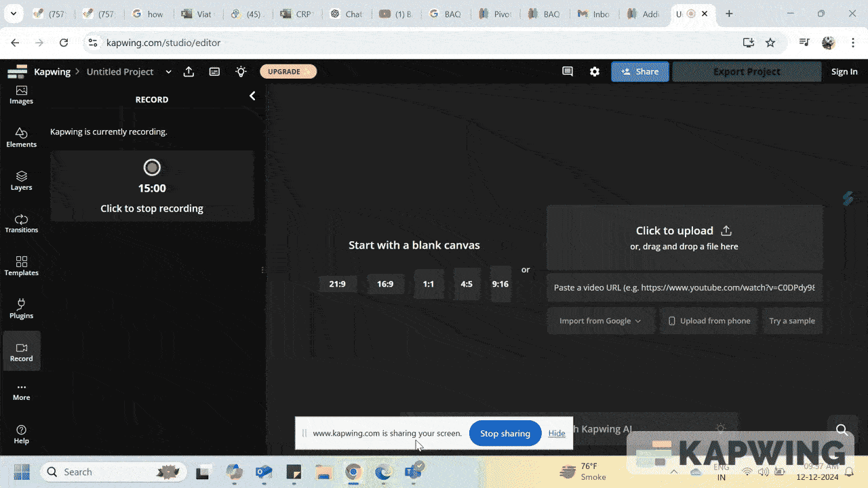Switch to the Pivot browser tab
The width and height of the screenshot is (868, 488).
coord(494,14)
